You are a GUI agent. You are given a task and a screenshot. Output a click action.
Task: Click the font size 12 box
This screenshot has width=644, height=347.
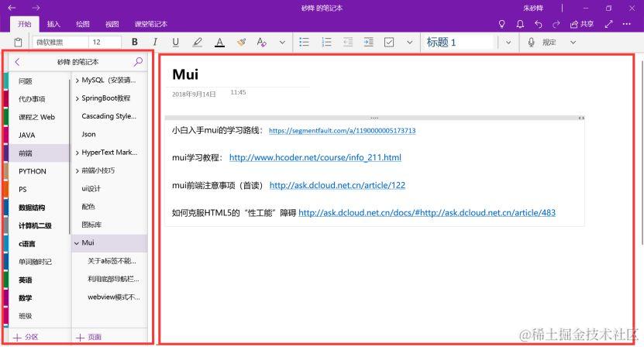pos(105,43)
